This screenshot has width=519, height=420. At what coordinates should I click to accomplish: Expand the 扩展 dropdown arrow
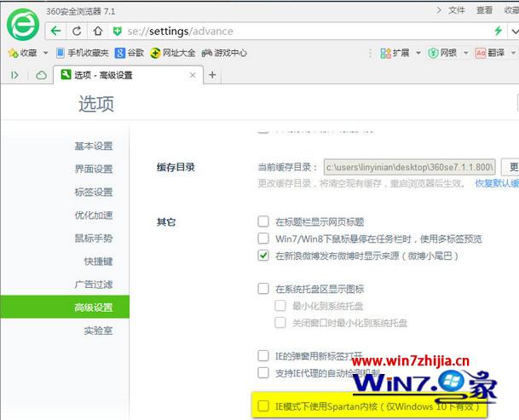click(x=418, y=53)
